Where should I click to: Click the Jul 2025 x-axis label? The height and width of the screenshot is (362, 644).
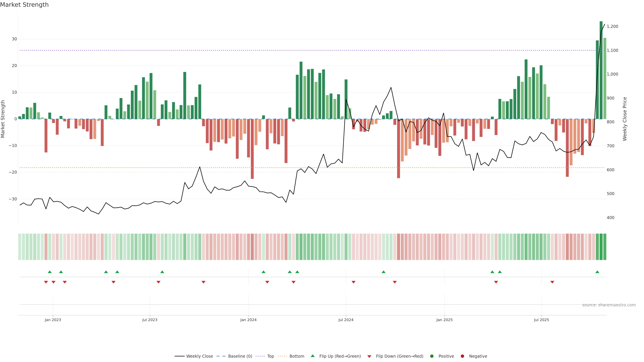coord(541,320)
